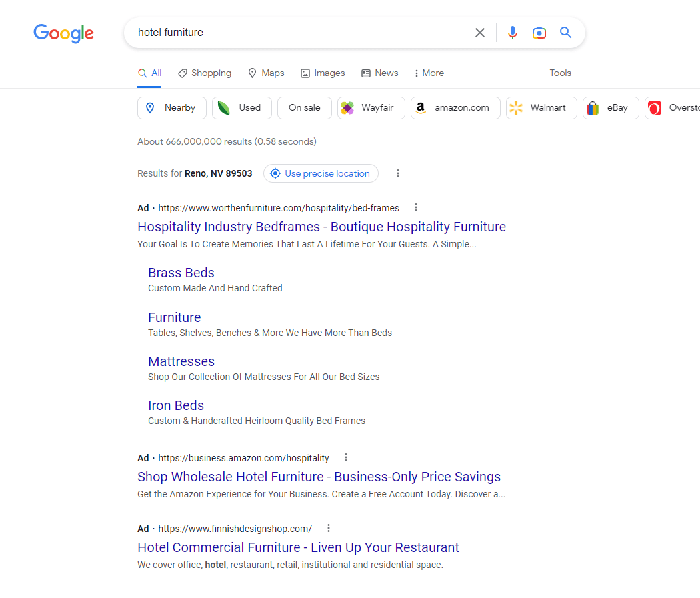Open the Furniture sitelink
The height and width of the screenshot is (598, 700).
(x=175, y=317)
